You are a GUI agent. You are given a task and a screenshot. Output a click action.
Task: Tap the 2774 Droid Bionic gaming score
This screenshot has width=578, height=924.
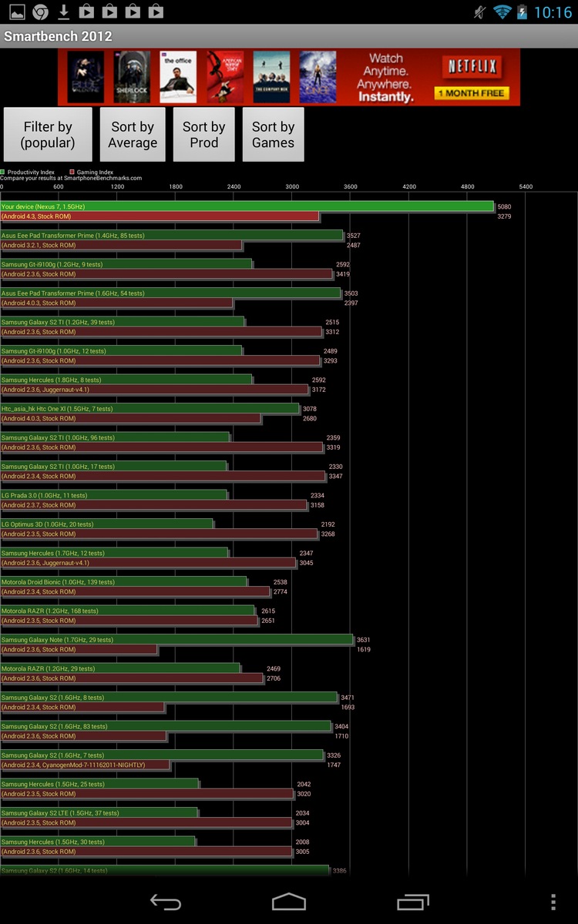(281, 591)
